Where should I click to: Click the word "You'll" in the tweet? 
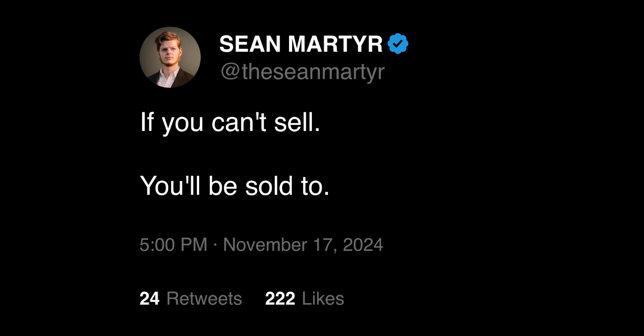(170, 186)
